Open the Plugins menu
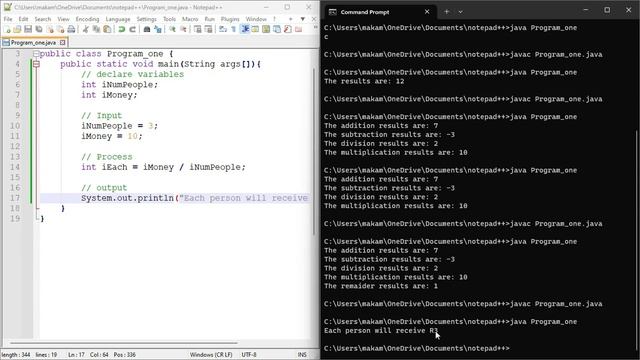 [x=230, y=19]
